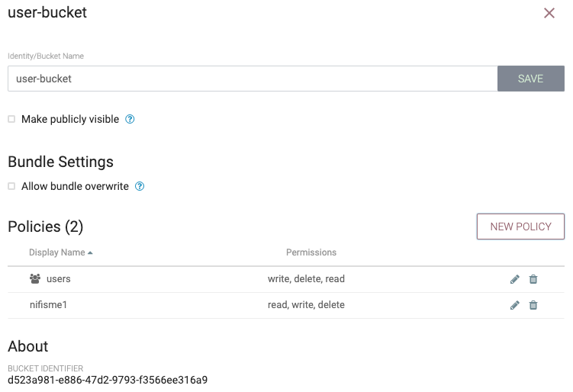Tick the Allow bundle overwrite checkbox
573x392 pixels.
[11, 186]
